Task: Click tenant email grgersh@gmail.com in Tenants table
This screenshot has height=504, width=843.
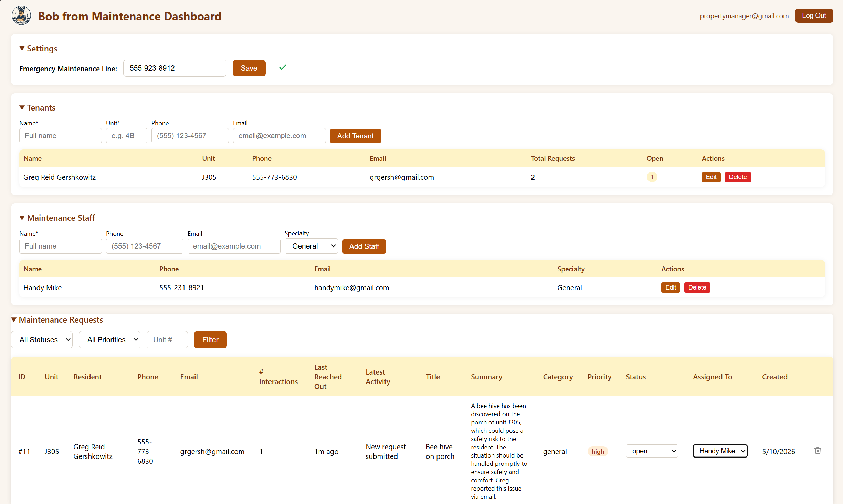Action: click(x=402, y=177)
